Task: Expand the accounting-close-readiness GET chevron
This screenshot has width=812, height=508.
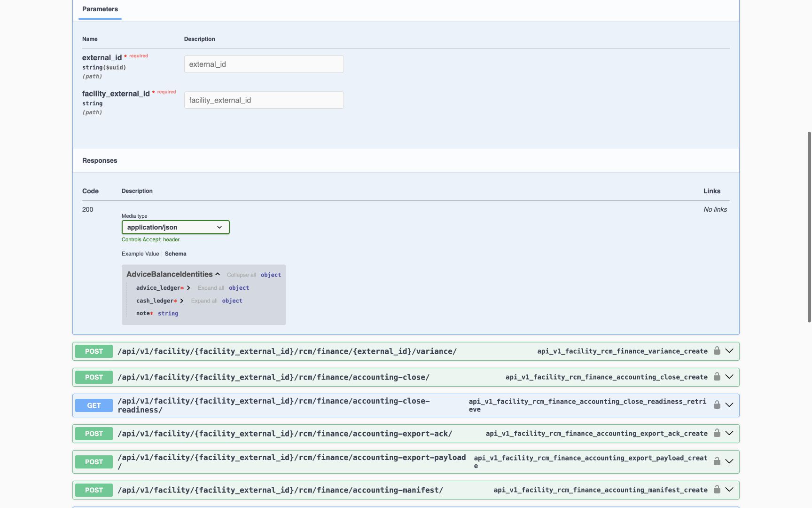Action: click(x=729, y=405)
